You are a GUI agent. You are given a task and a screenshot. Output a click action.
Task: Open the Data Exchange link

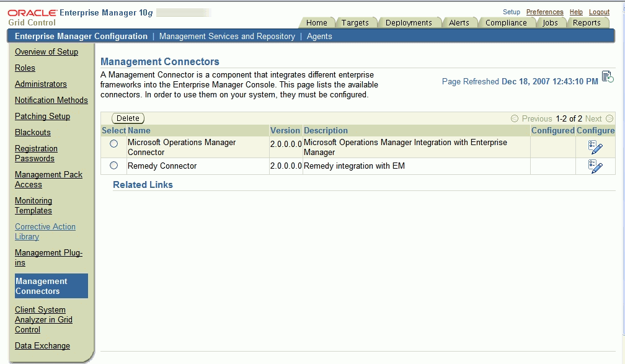[x=42, y=345]
